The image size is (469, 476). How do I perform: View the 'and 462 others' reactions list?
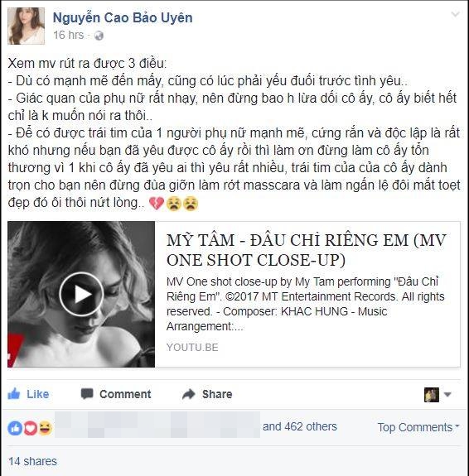300,426
